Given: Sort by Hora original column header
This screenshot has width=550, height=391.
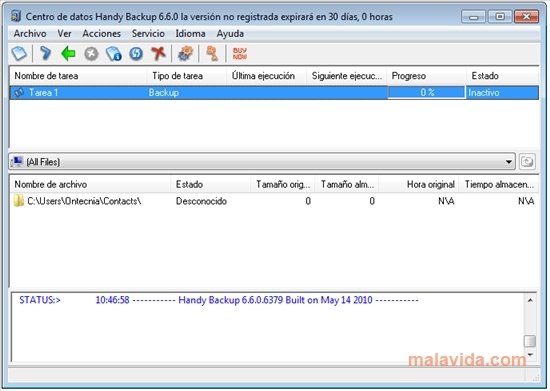Looking at the screenshot, I should tap(419, 184).
